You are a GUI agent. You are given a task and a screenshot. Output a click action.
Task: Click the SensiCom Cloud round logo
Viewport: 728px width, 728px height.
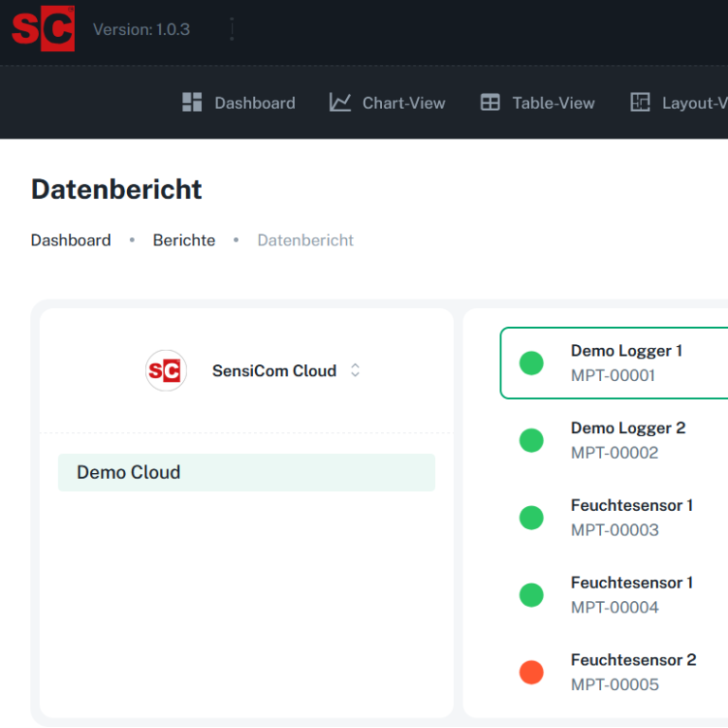[x=166, y=371]
